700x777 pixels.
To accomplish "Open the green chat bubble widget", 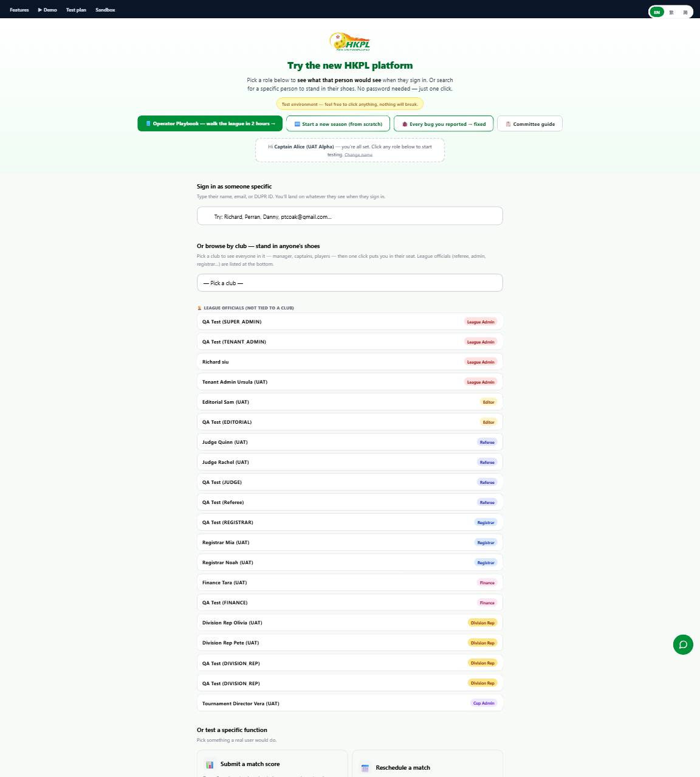I will pos(683,644).
